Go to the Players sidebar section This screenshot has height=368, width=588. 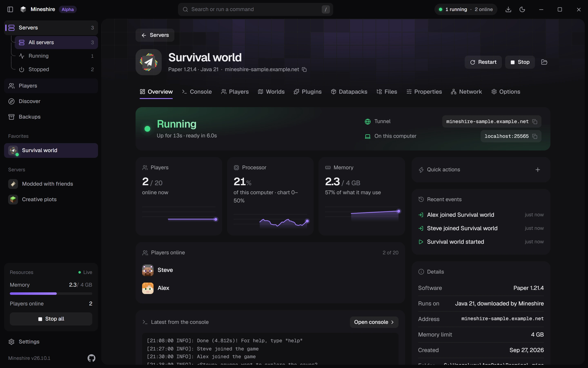click(51, 86)
